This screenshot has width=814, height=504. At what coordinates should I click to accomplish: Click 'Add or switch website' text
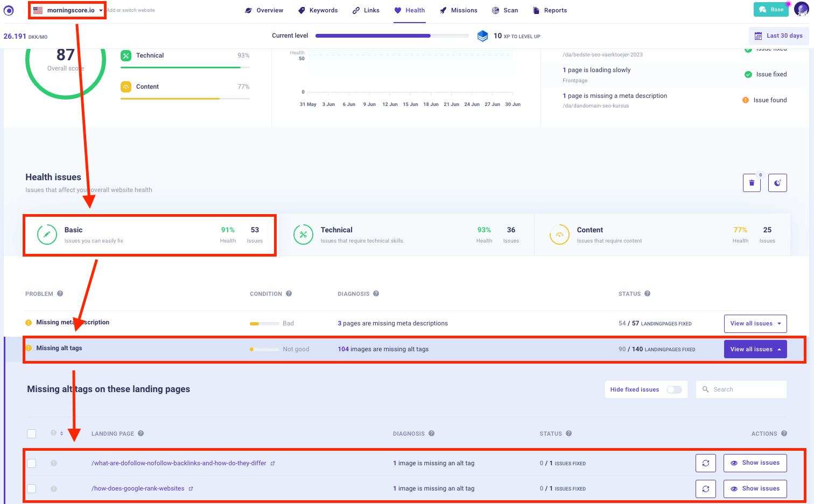coord(131,10)
